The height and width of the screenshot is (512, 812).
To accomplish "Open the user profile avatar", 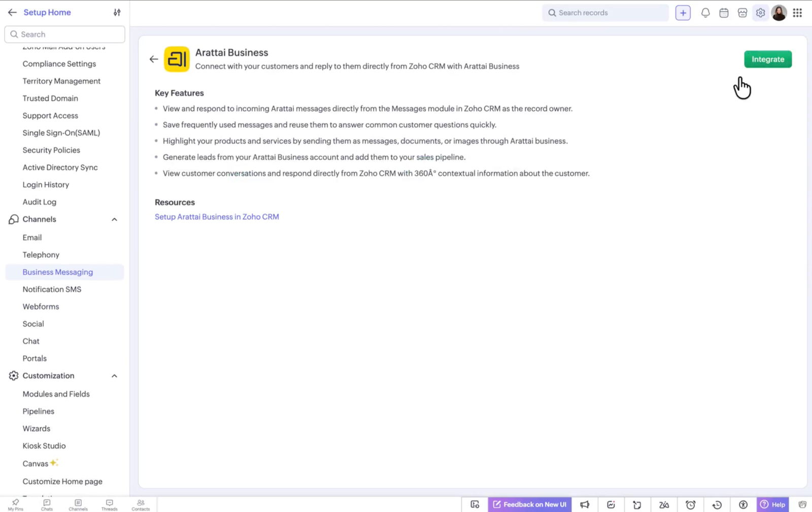I will click(x=779, y=13).
